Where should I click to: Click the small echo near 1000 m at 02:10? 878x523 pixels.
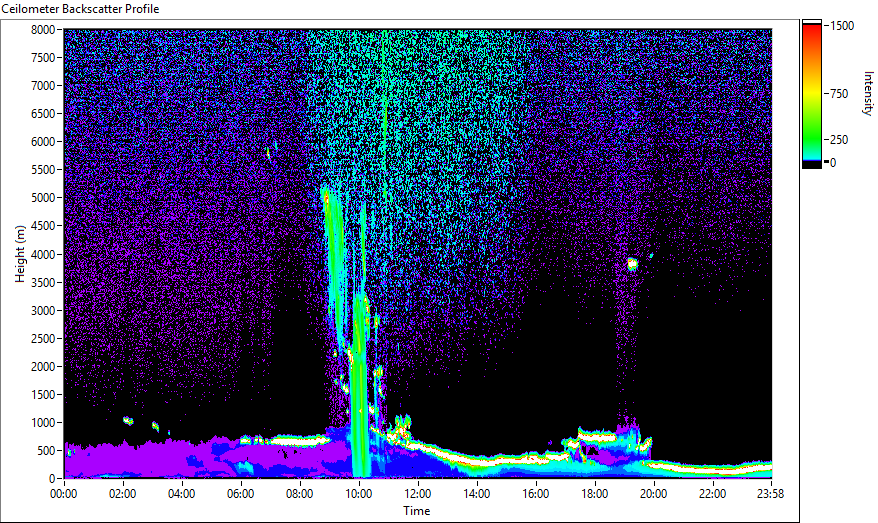[x=128, y=421]
